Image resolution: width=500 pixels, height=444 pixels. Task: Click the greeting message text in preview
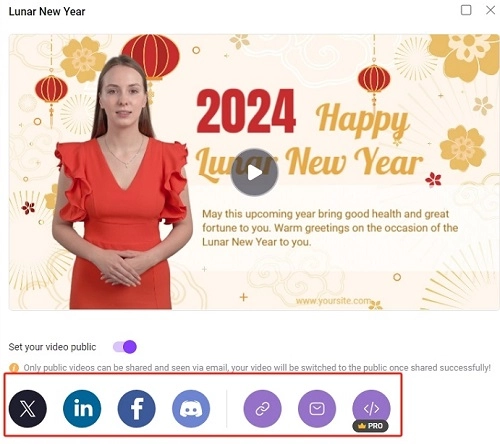(x=330, y=228)
